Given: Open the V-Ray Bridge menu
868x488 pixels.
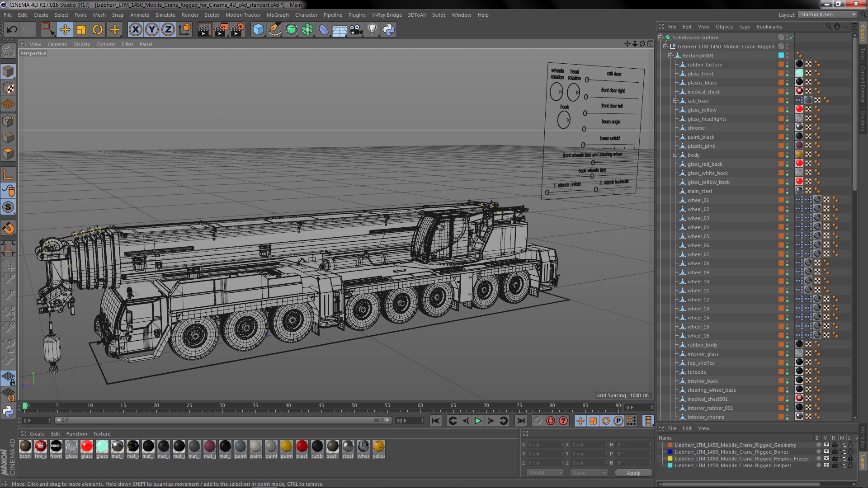Looking at the screenshot, I should click(x=387, y=15).
